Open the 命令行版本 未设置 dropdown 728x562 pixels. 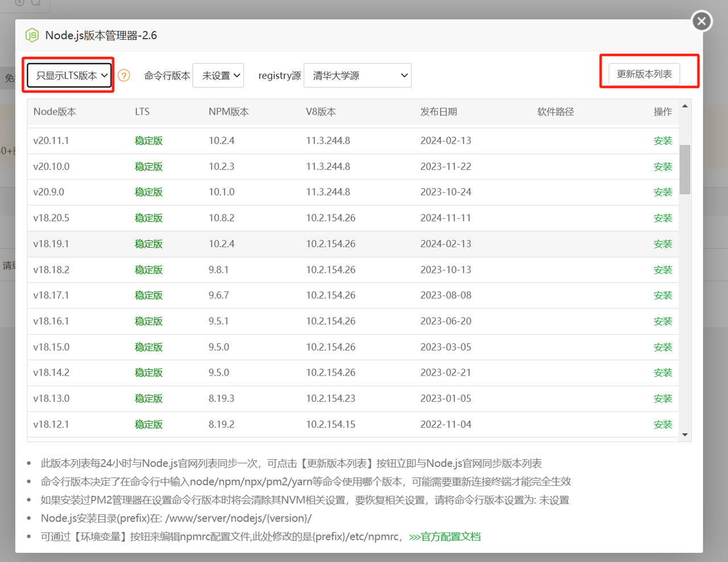218,75
